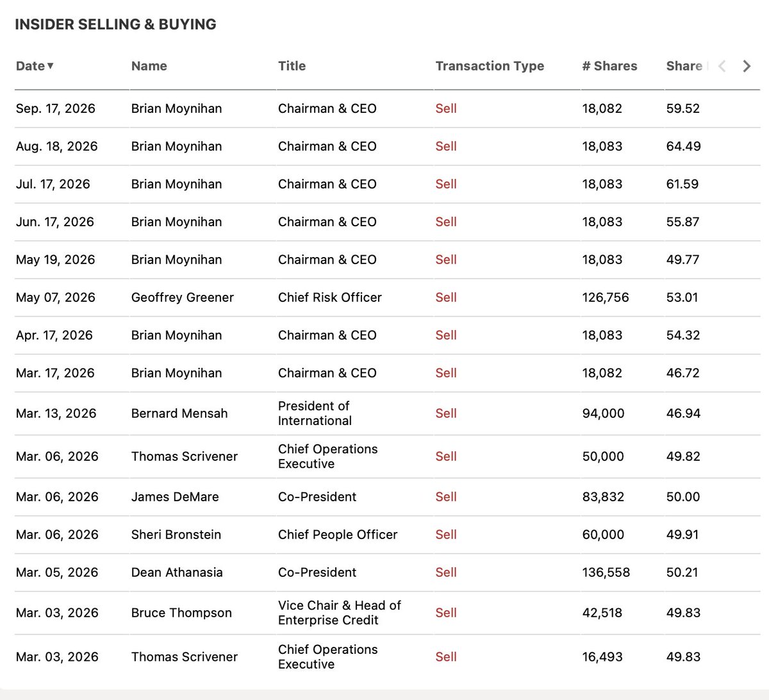
Task: Select the Mar. 13, 2026 date cell
Action: tap(56, 413)
